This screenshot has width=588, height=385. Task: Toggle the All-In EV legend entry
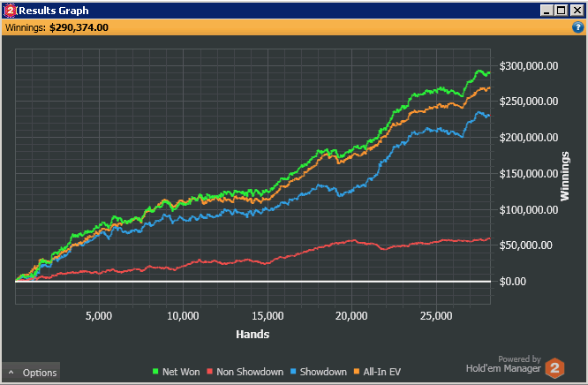point(377,372)
